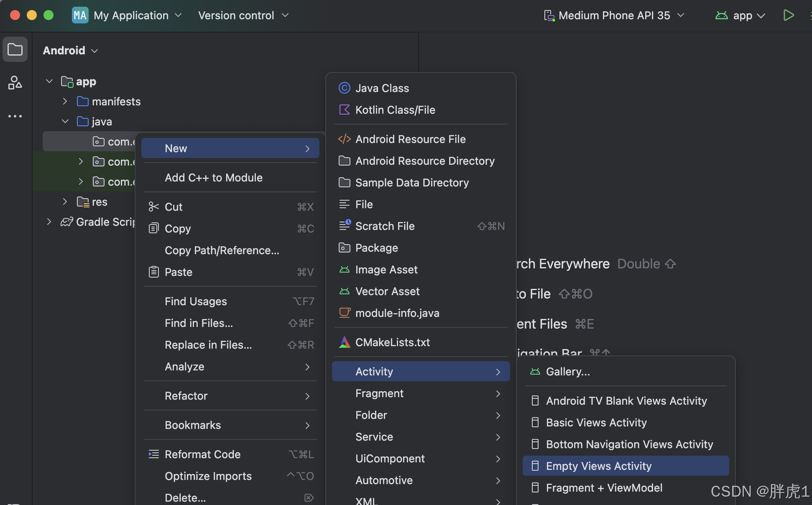Screen dimensions: 812x505
Task: Click the MA project icon badge
Action: pyautogui.click(x=80, y=15)
